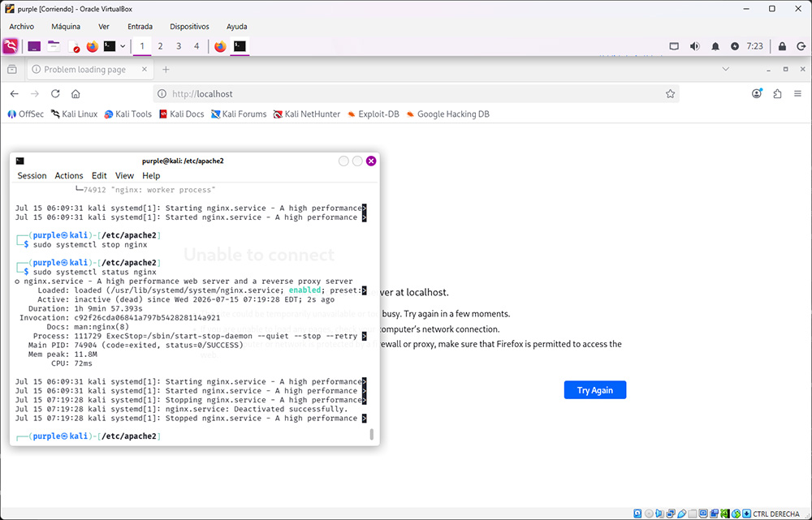Image resolution: width=812 pixels, height=520 pixels.
Task: Click the Try Again button
Action: 595,390
